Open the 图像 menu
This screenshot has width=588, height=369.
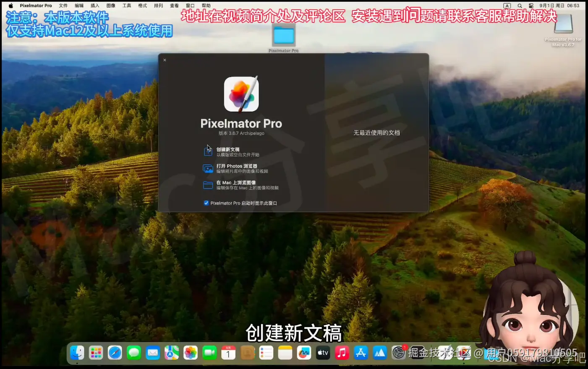tap(111, 5)
